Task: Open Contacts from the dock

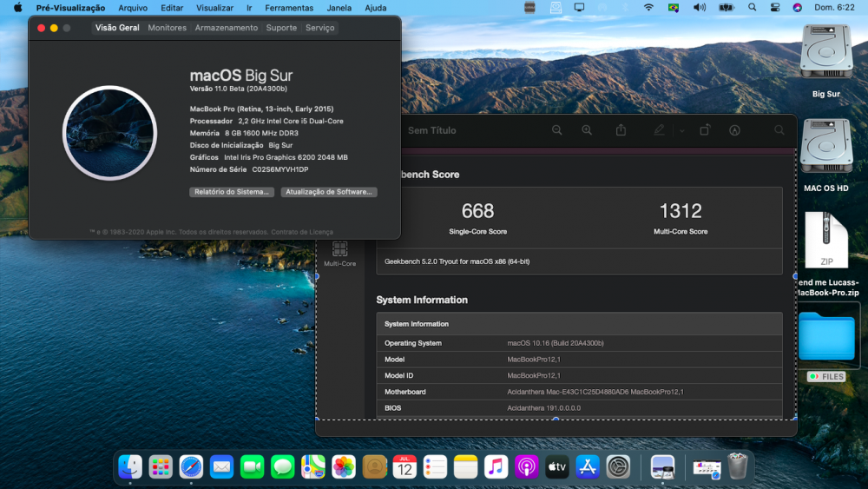Action: (x=374, y=466)
